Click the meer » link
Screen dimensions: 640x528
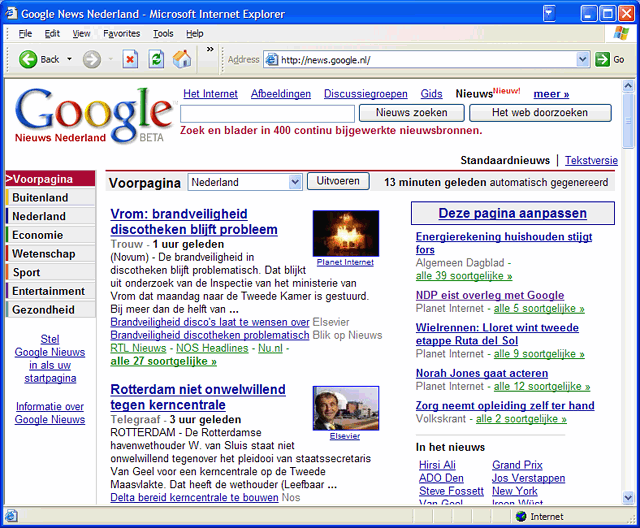pyautogui.click(x=551, y=94)
